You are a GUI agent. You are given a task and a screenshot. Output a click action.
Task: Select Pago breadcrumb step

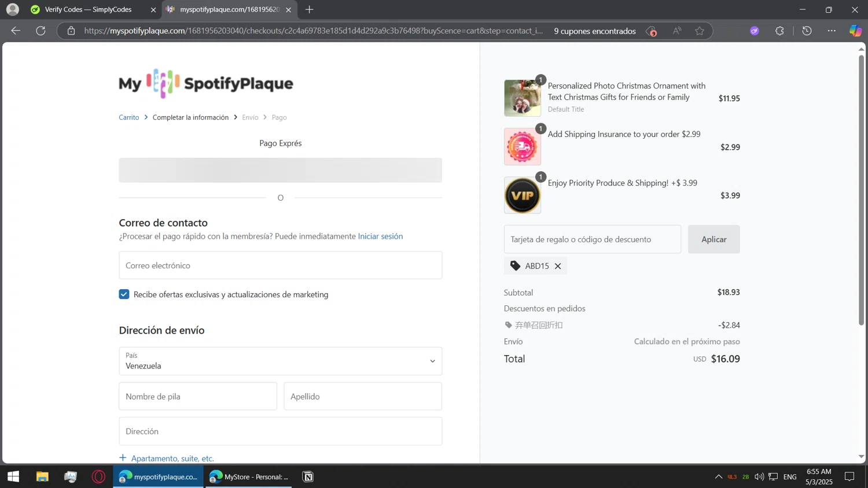[279, 117]
